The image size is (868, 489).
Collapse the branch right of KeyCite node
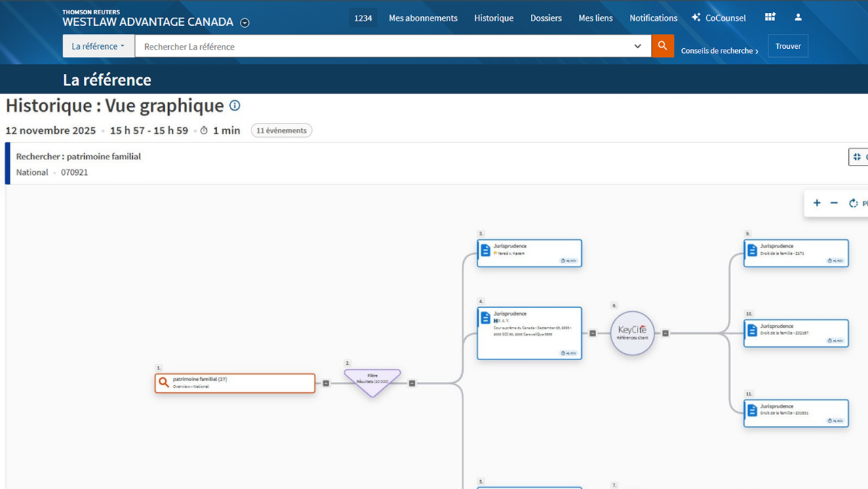[x=665, y=334]
